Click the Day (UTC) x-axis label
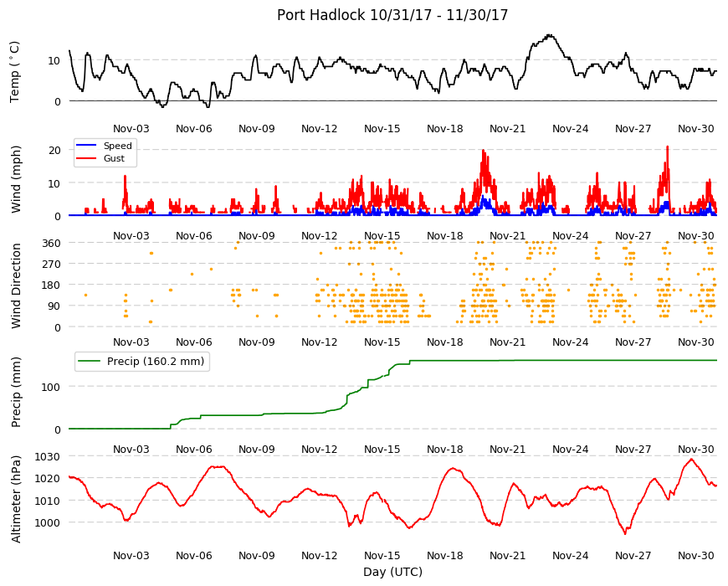728x586 pixels. tap(392, 572)
